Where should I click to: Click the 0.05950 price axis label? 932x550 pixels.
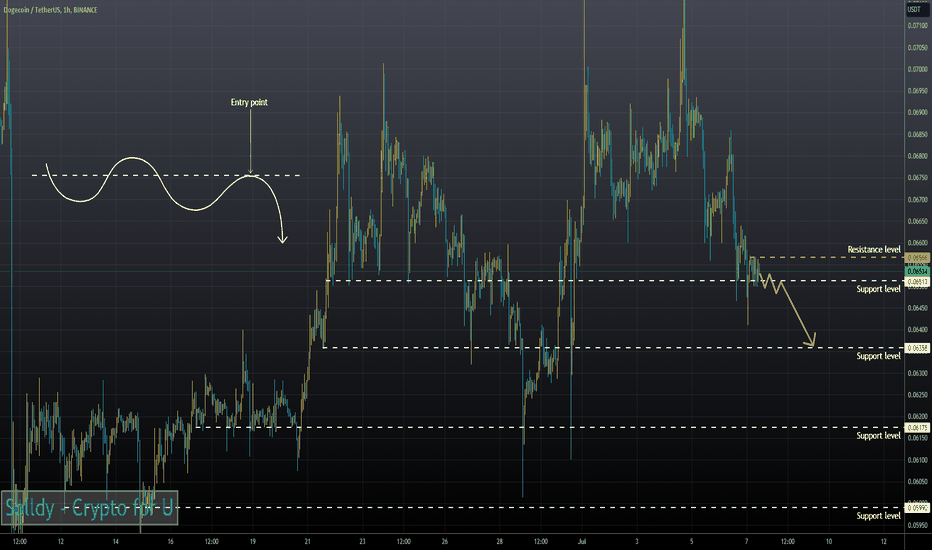coord(917,525)
